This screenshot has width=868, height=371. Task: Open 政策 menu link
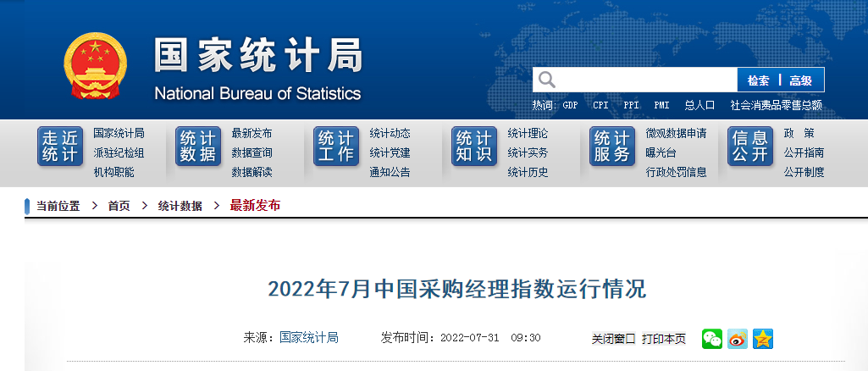(x=799, y=134)
